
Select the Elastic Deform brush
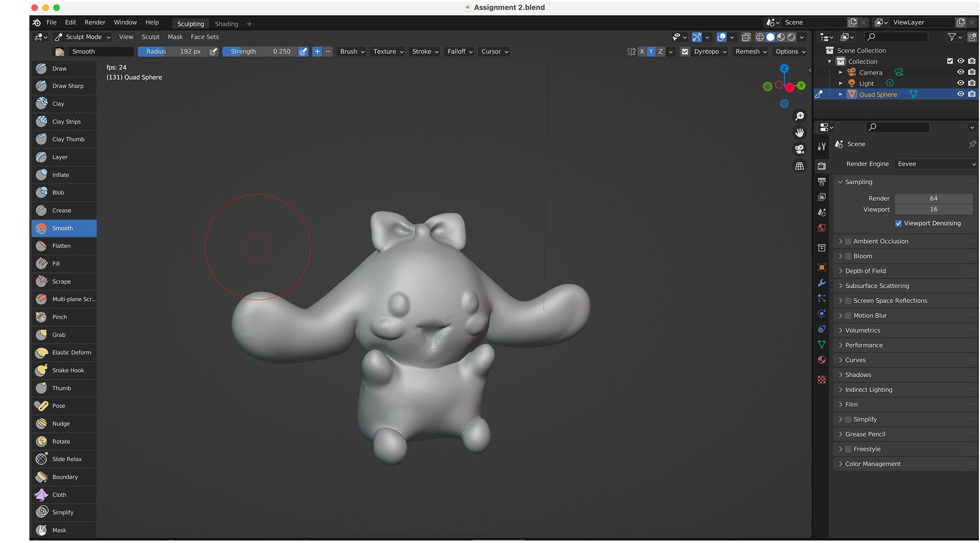[x=64, y=352]
